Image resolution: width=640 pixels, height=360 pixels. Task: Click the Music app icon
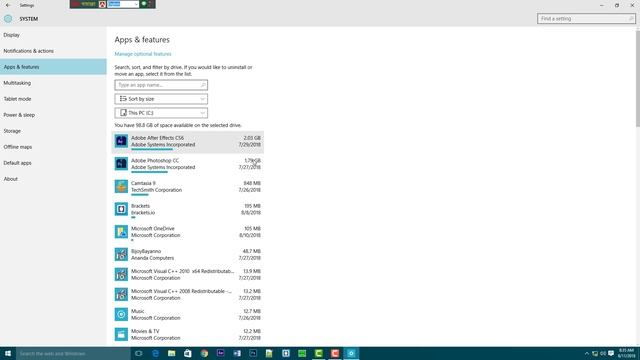pos(121,314)
